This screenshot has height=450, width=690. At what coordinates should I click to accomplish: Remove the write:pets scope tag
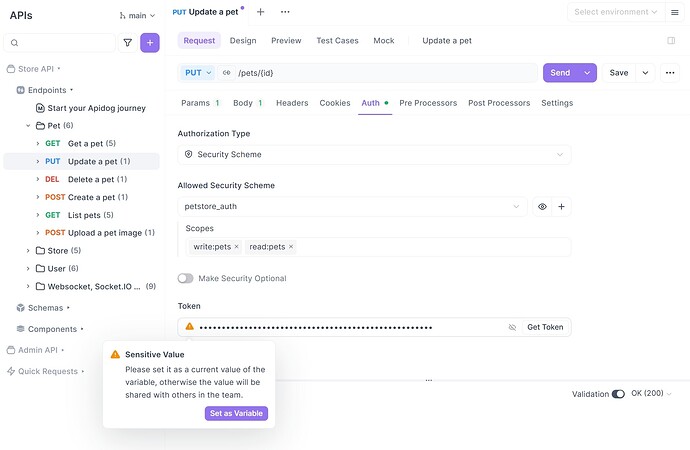pos(237,247)
